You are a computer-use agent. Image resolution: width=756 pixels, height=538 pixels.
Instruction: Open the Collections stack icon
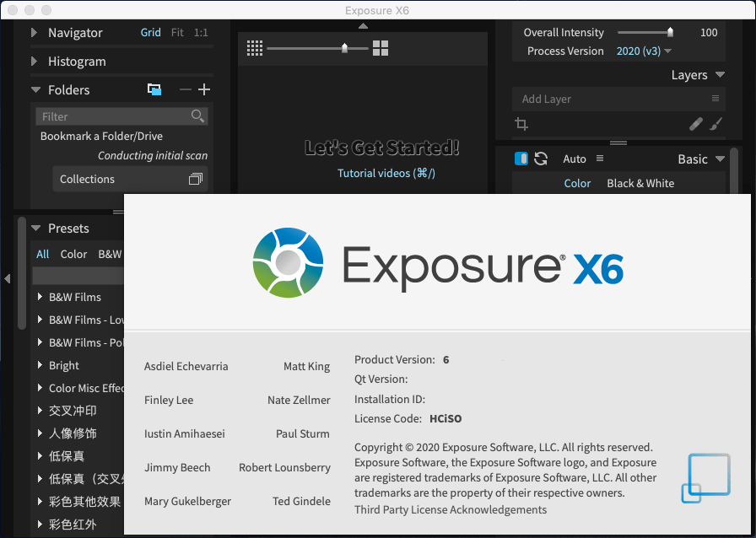[x=195, y=179]
